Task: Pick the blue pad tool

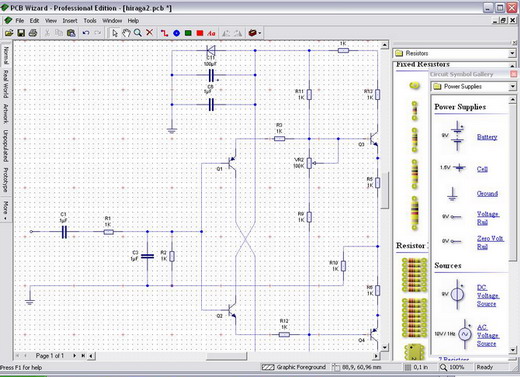Action: [176, 33]
